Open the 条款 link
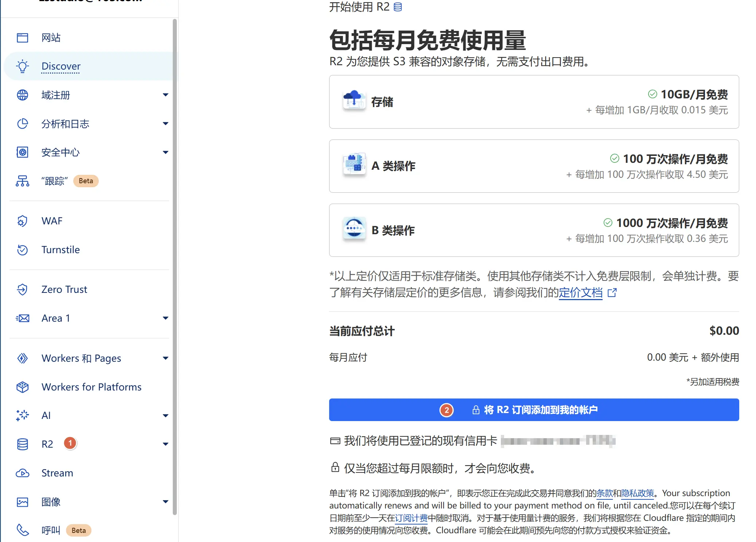Screen dimensions: 756x542 pyautogui.click(x=605, y=493)
